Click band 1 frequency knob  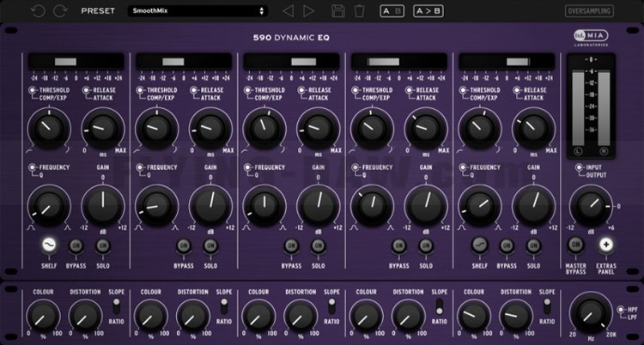pyautogui.click(x=49, y=205)
